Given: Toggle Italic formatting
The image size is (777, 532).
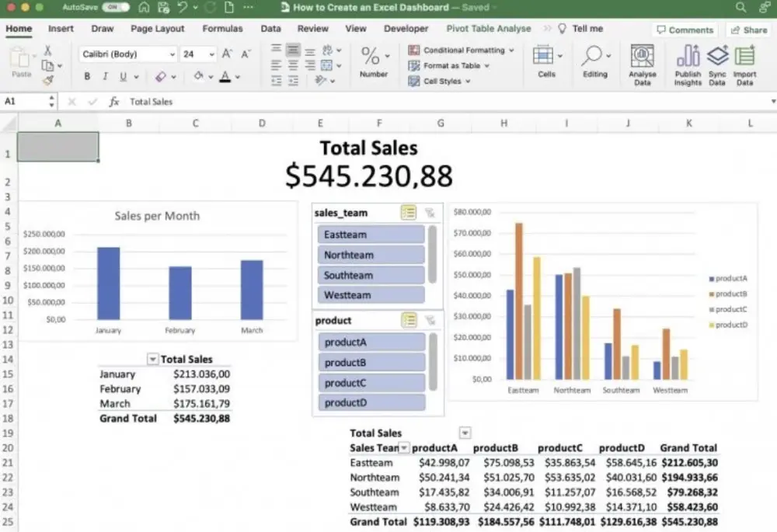Looking at the screenshot, I should pyautogui.click(x=105, y=77).
